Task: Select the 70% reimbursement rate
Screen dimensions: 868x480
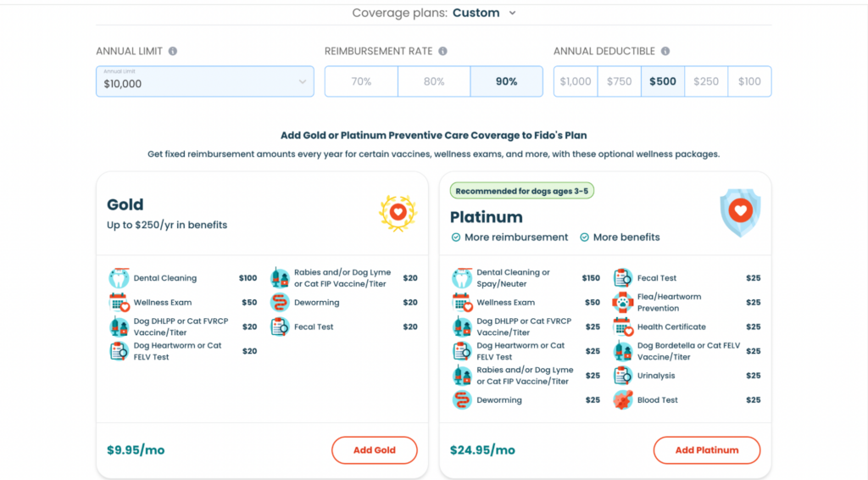Action: tap(362, 81)
